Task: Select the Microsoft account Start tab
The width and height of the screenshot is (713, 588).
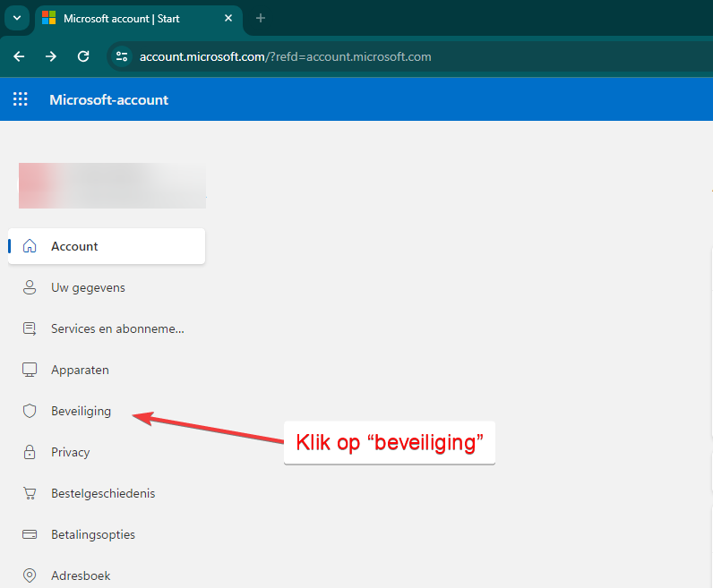Action: [x=134, y=18]
